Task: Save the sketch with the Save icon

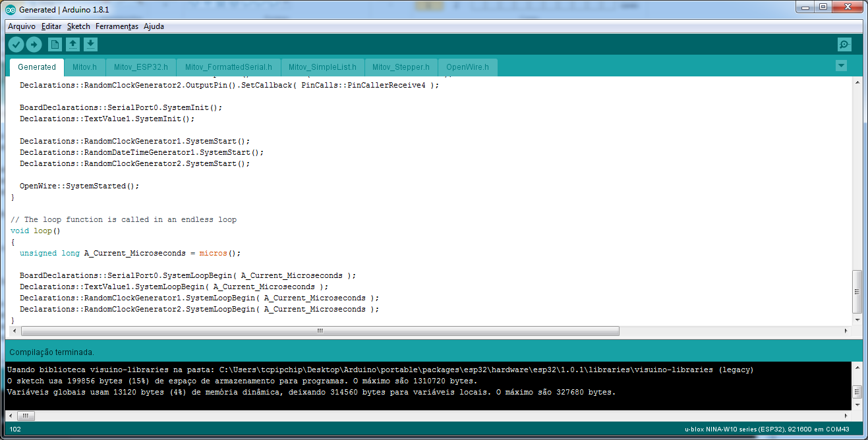Action: [91, 44]
